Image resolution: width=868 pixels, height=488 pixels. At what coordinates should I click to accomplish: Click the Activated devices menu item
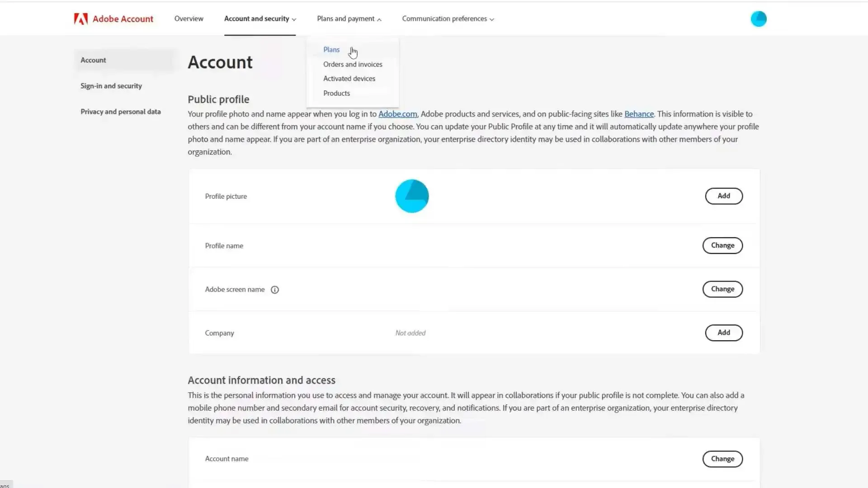(x=349, y=78)
